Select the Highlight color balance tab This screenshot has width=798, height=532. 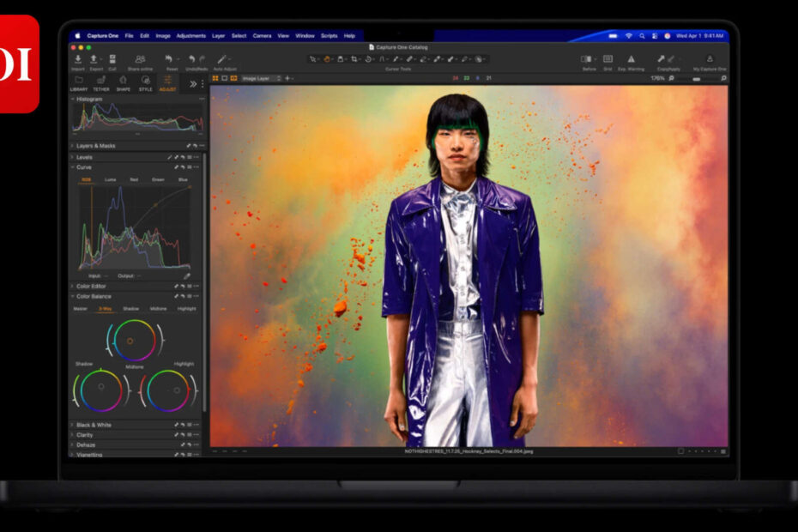(x=186, y=308)
